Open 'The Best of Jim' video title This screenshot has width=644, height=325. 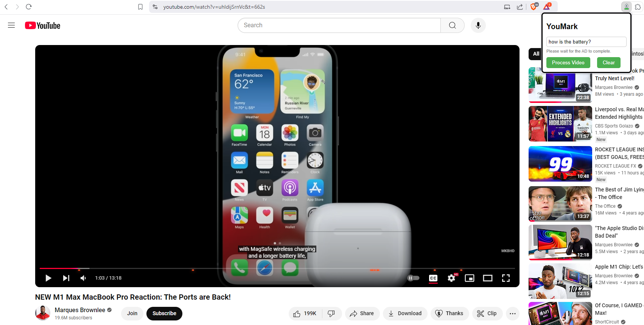point(619,193)
